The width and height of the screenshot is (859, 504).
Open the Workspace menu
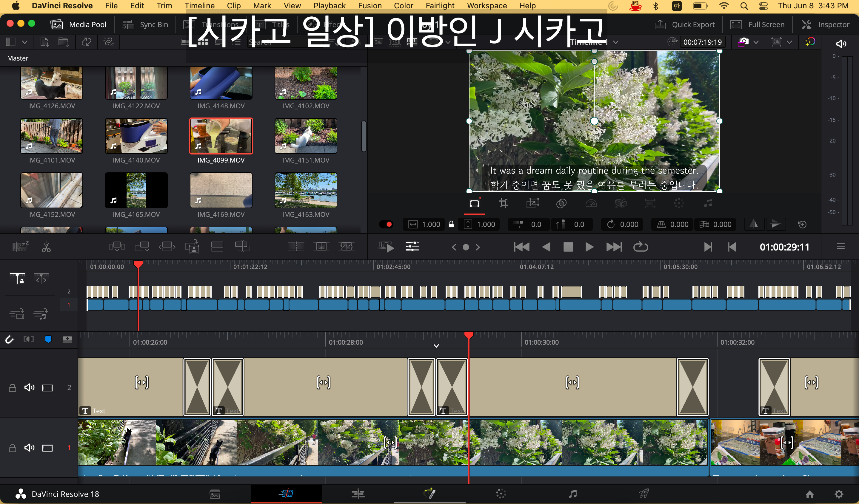pos(487,6)
